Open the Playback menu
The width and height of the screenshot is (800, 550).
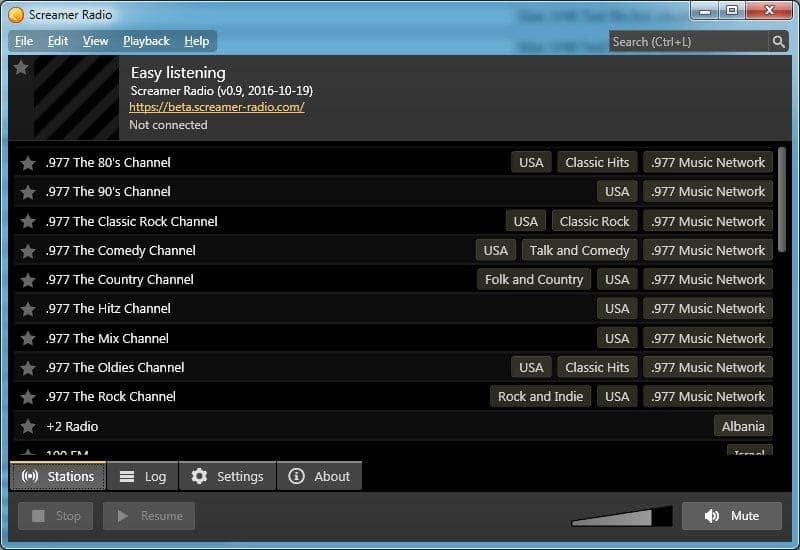click(146, 41)
